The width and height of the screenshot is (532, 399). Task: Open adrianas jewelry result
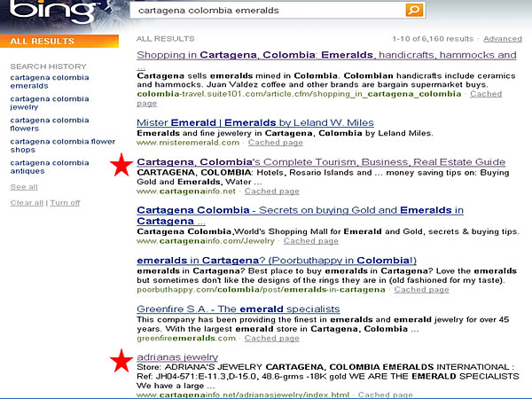177,357
